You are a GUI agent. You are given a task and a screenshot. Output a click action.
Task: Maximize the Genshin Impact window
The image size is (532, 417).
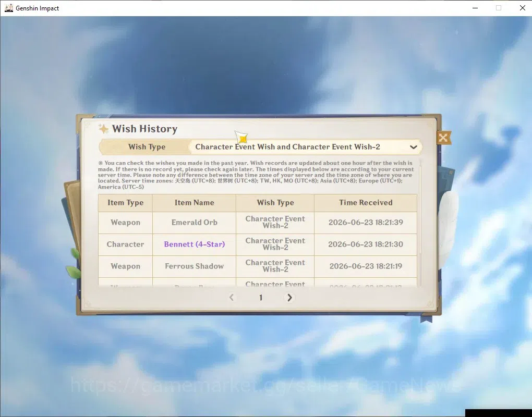click(x=499, y=8)
